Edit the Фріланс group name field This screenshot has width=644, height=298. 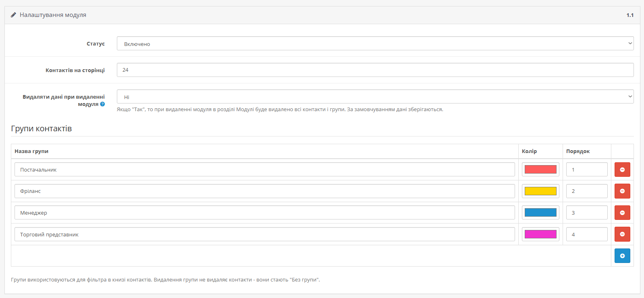click(x=265, y=191)
